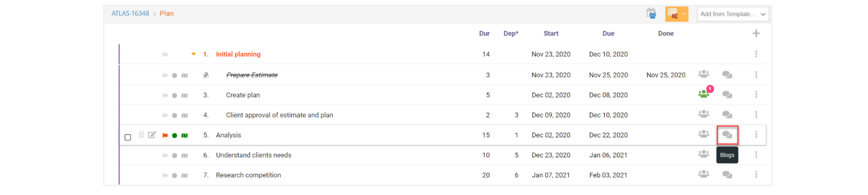Open the ATLAS-16348 breadcrumb link
Screen dimensions: 868x195
130,14
